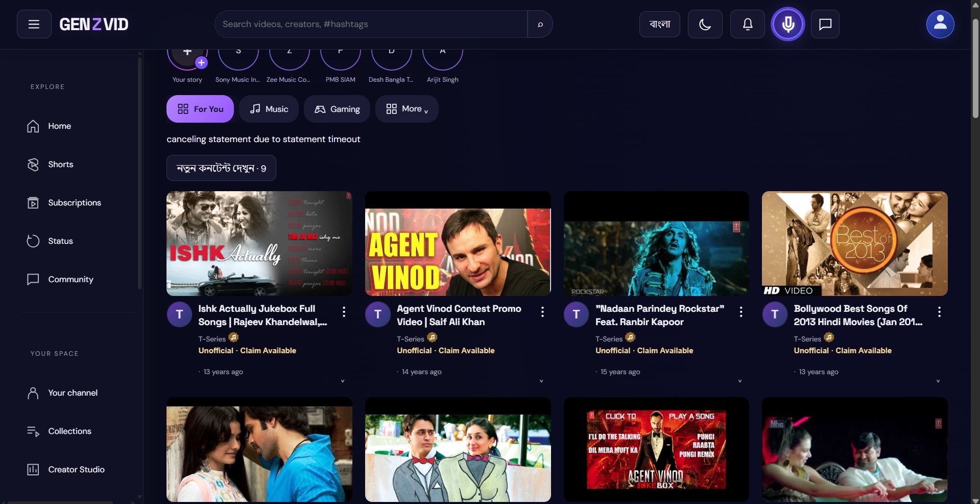Open options for Ishk Actually Jukebox video
980x504 pixels.
pos(344,311)
